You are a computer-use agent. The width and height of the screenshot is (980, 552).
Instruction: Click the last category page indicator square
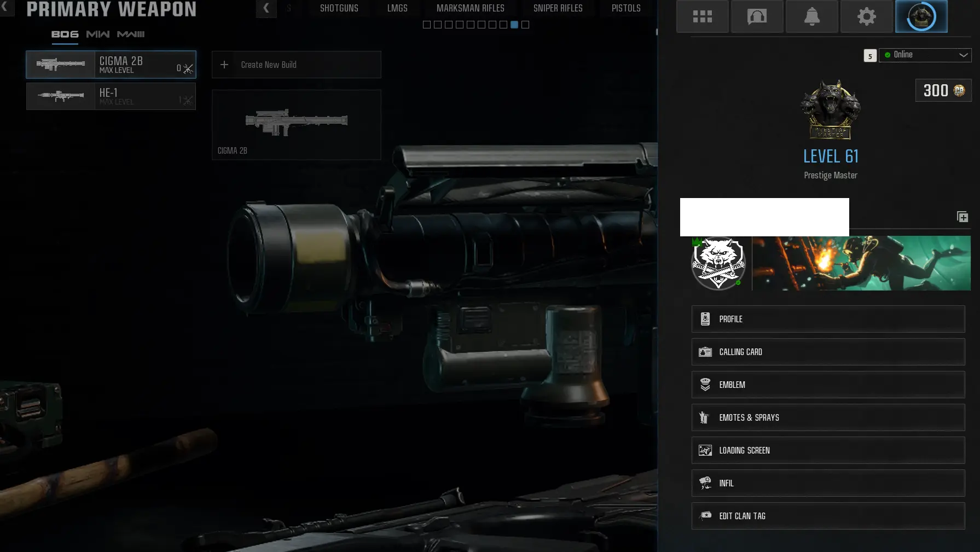point(525,25)
